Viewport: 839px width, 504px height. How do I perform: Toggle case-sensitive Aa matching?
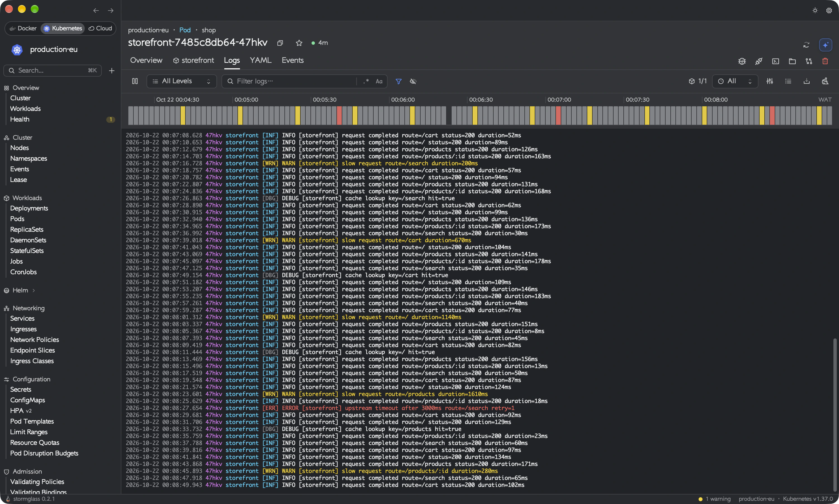(x=379, y=81)
